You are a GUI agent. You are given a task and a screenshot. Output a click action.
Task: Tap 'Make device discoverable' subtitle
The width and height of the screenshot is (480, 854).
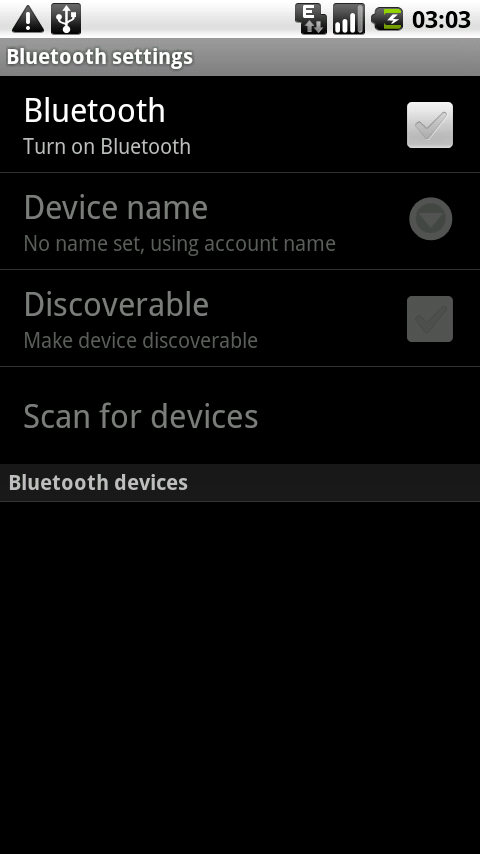pyautogui.click(x=141, y=340)
